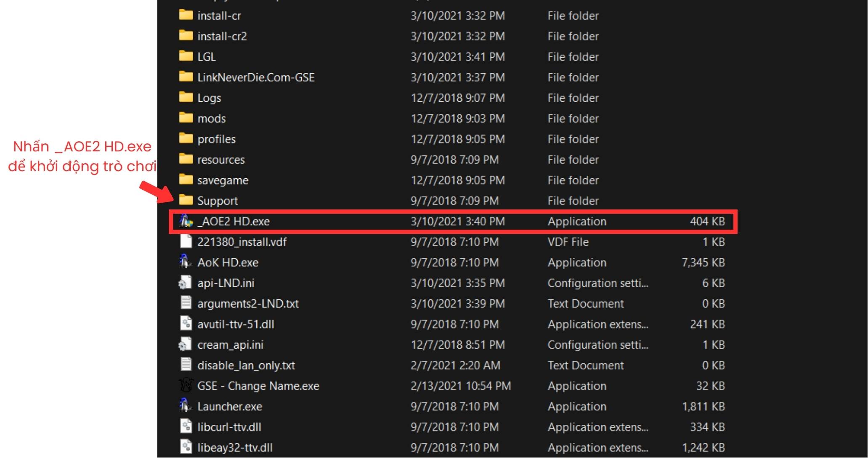Select the name Launcher.exe
This screenshot has height=458, width=868.
pos(230,407)
